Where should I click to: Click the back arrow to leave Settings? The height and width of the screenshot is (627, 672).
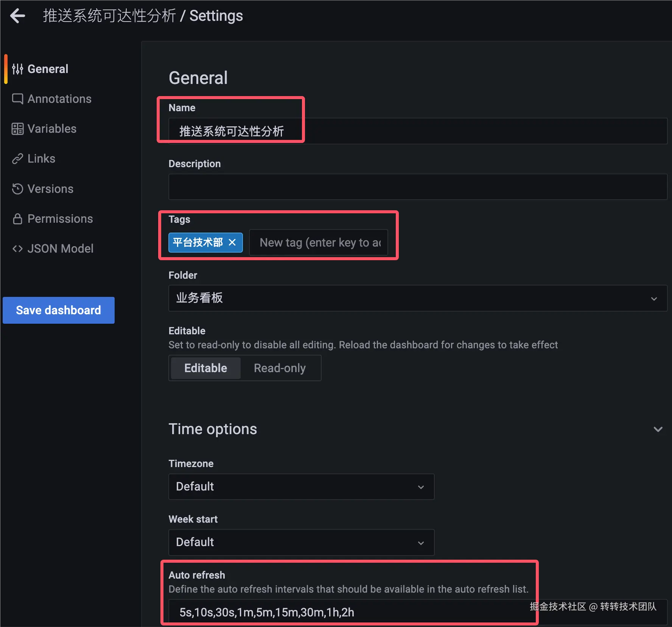tap(17, 16)
